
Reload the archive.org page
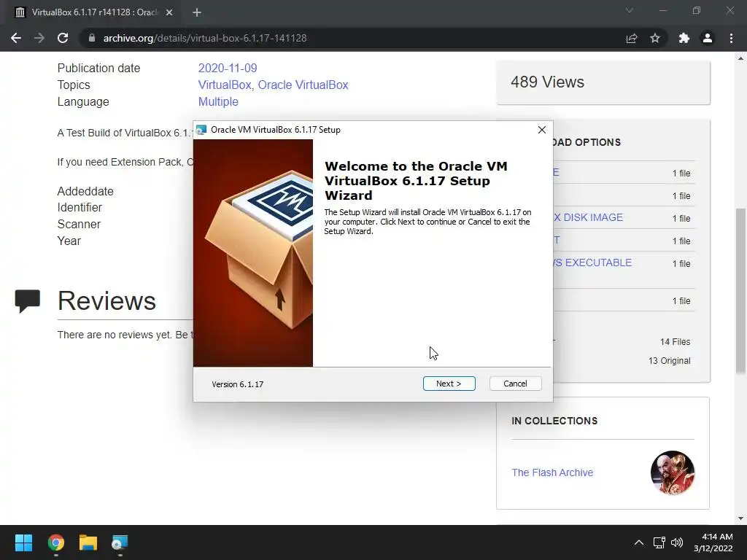63,38
